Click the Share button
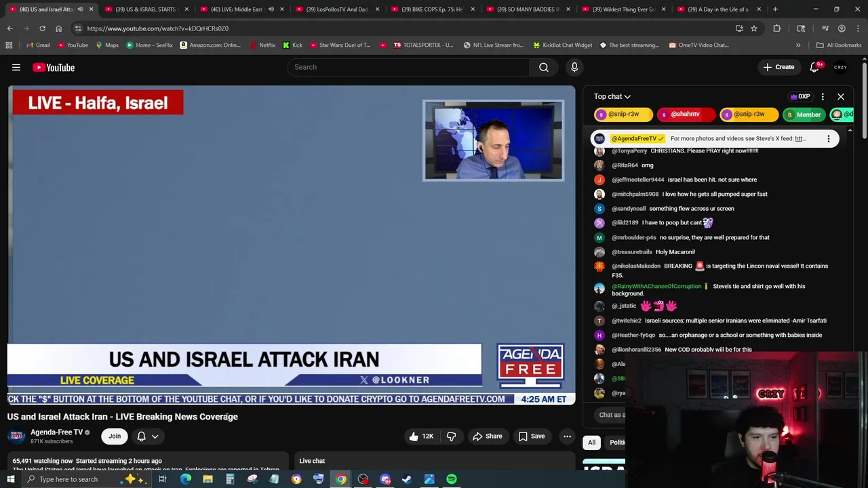The image size is (868, 488). pos(488,436)
